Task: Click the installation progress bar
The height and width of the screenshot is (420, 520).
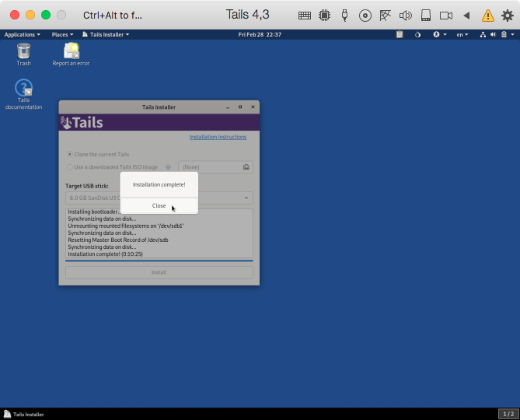Action: [x=159, y=261]
